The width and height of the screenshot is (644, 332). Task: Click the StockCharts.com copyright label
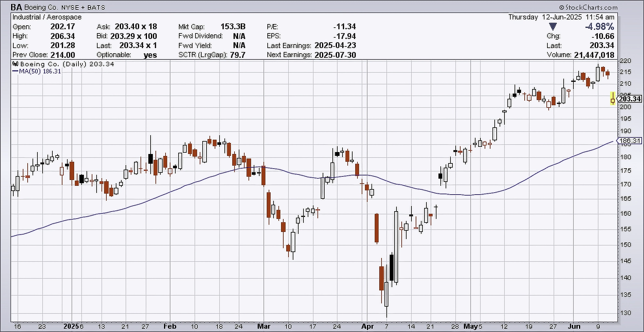coord(588,7)
